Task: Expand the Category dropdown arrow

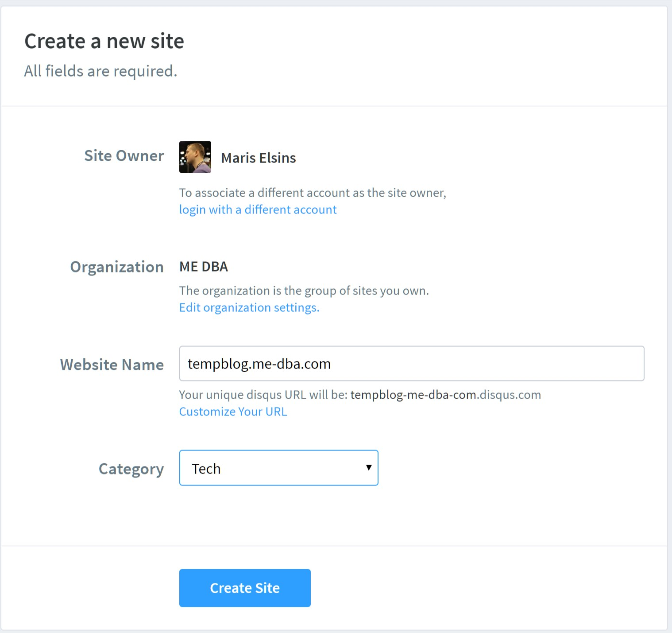Action: (368, 468)
